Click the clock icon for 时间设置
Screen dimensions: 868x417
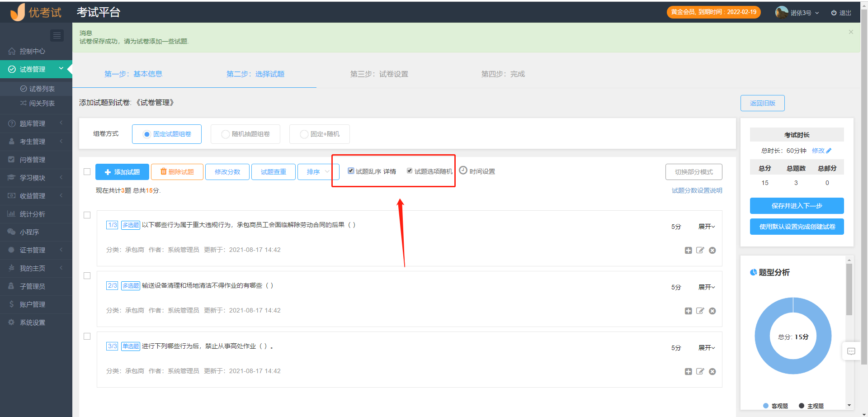pyautogui.click(x=463, y=171)
